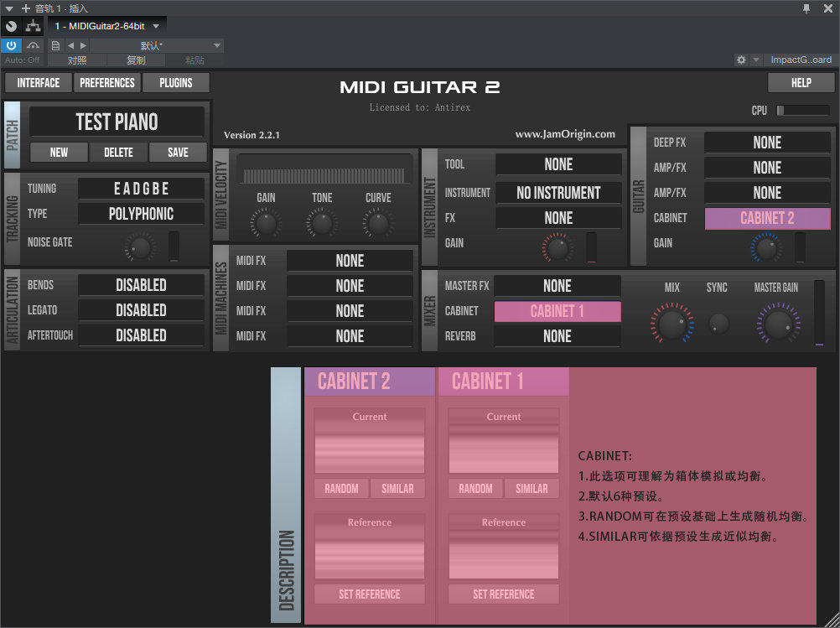The width and height of the screenshot is (840, 628).
Task: Open the HELP menu
Action: 801,82
